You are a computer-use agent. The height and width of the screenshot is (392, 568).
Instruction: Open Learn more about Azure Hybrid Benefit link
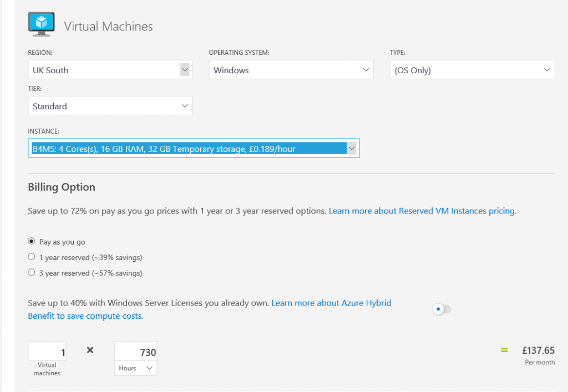pos(209,309)
